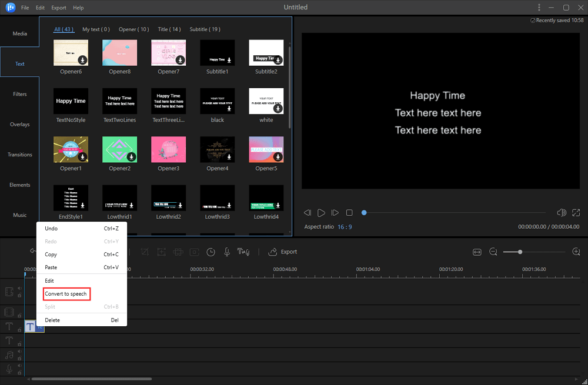Switch to the Subtitle (19) tab
This screenshot has height=385, width=588.
[205, 29]
